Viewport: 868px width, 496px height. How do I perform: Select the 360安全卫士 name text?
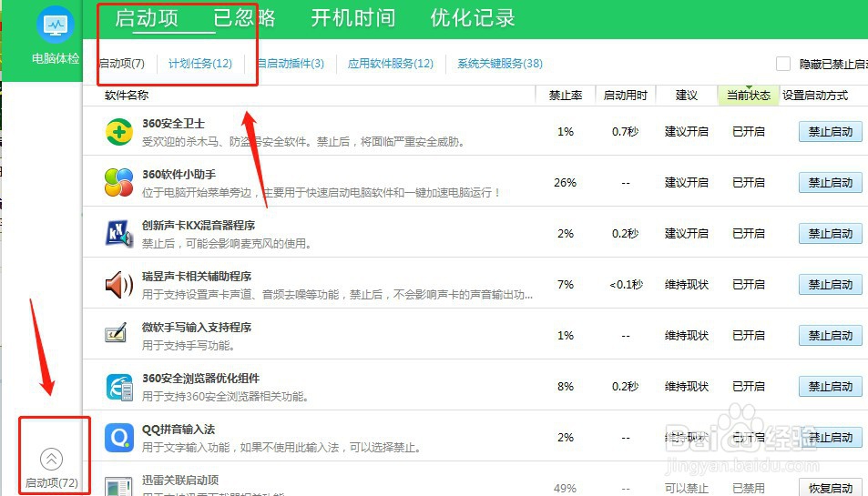pos(173,124)
